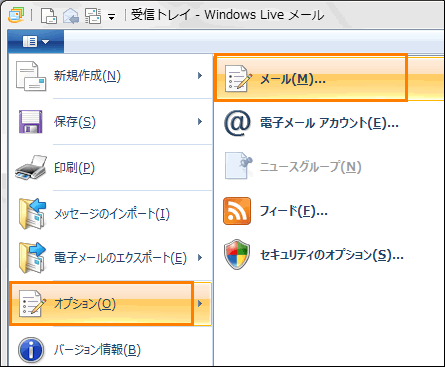445x367 pixels.
Task: Select メッセージのインポート(I) menu entry
Action: [110, 214]
